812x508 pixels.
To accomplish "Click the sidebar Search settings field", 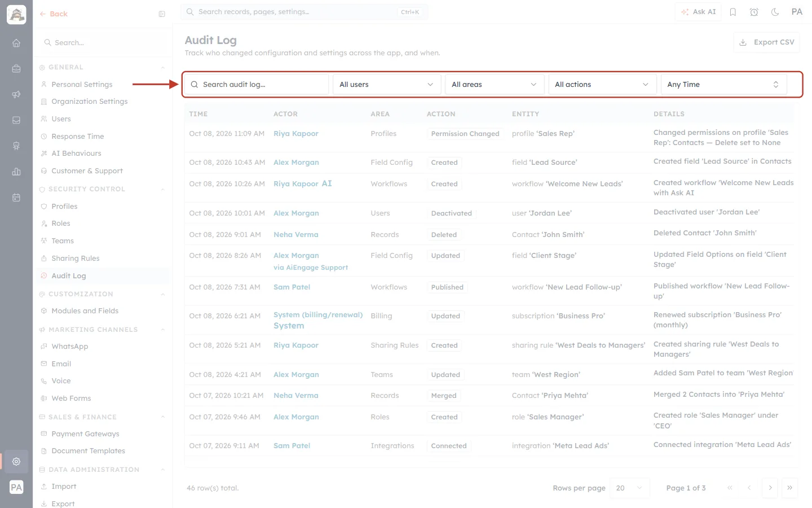I will (x=103, y=43).
